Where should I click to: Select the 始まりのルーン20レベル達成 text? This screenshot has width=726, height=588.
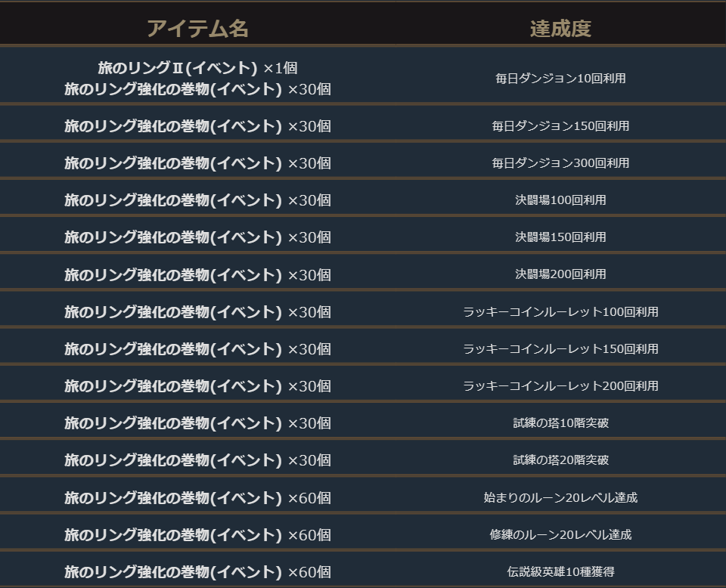560,497
